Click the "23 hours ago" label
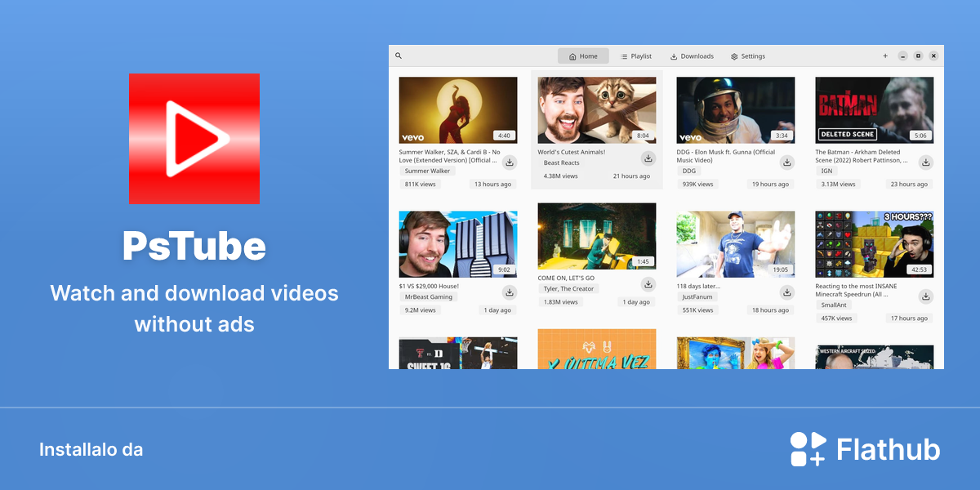 tap(909, 185)
